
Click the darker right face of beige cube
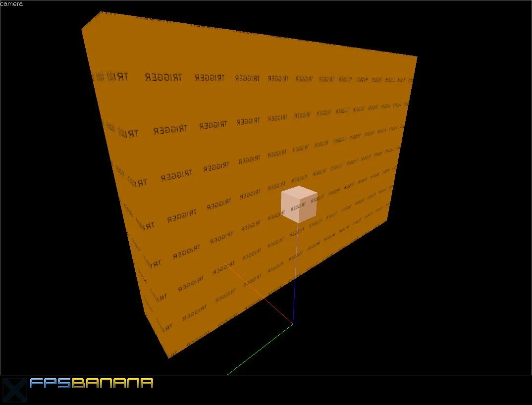308,208
